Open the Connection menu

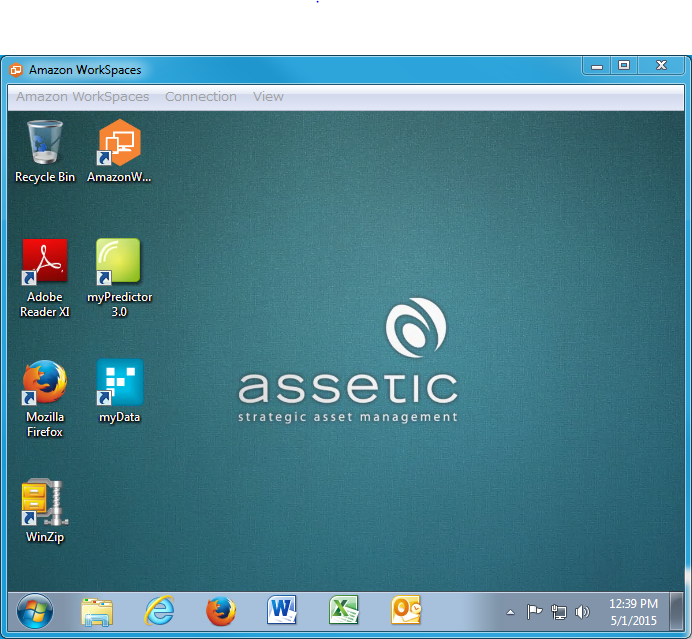click(201, 97)
